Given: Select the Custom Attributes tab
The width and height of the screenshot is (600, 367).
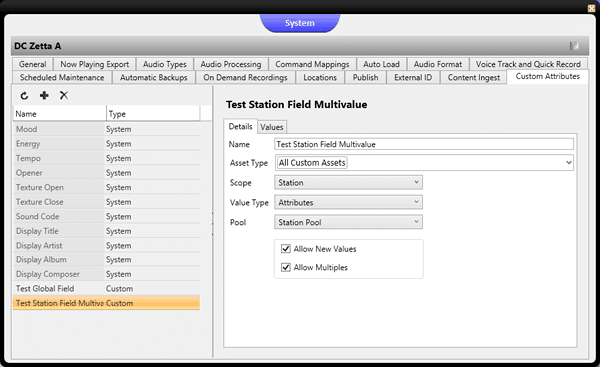Looking at the screenshot, I should [x=548, y=77].
